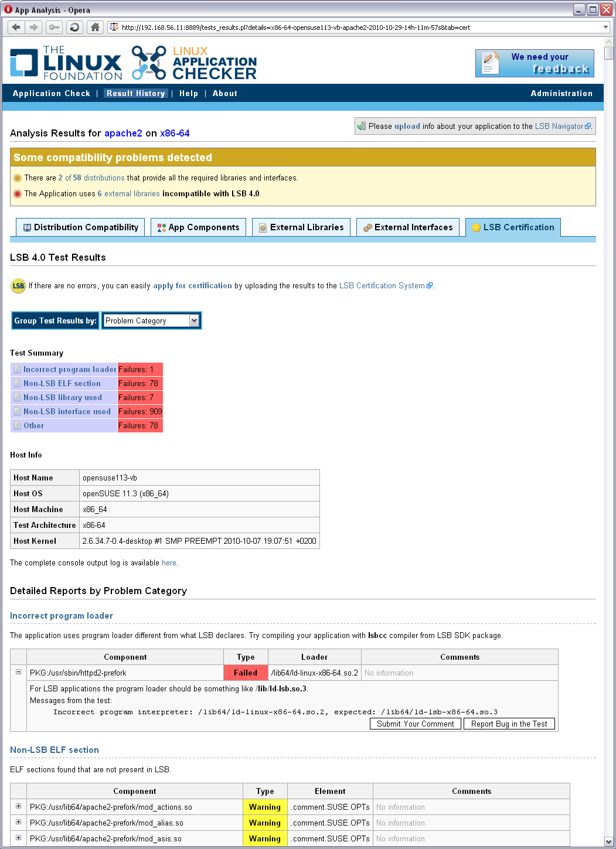The width and height of the screenshot is (616, 849).
Task: Expand the mod_actions.so row
Action: 18,806
